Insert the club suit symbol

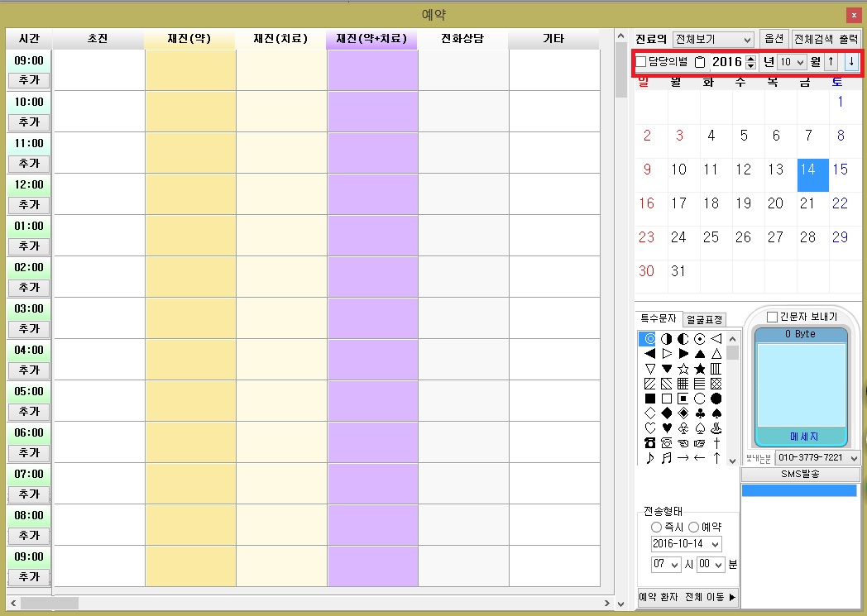coord(700,413)
